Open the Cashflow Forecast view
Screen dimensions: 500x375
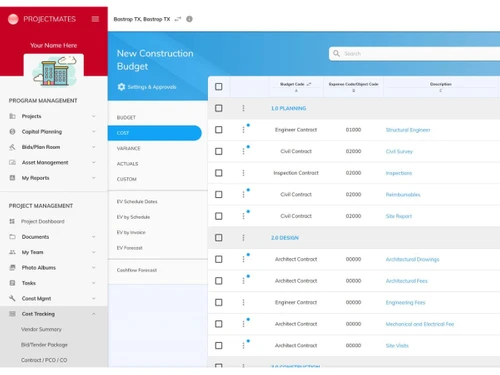tap(137, 270)
